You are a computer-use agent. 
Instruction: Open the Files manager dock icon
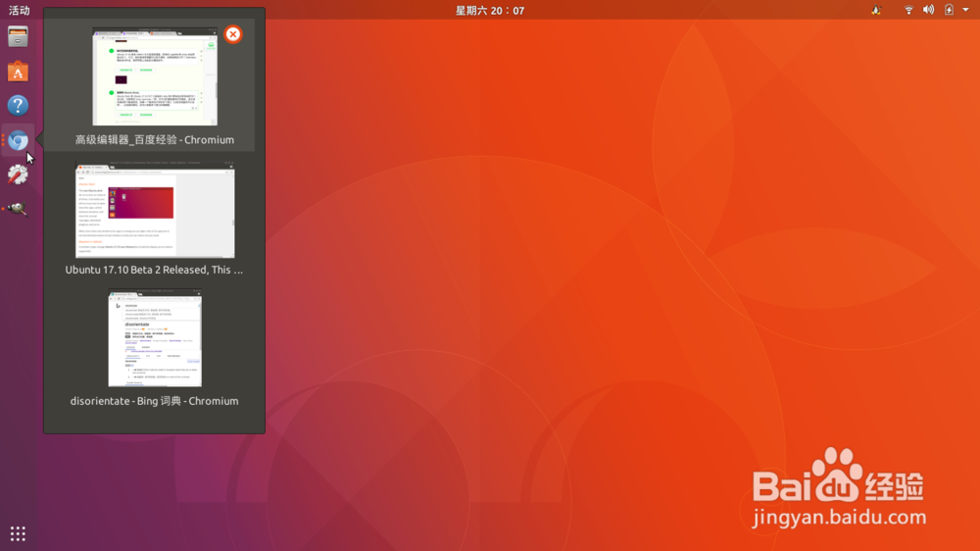click(18, 37)
